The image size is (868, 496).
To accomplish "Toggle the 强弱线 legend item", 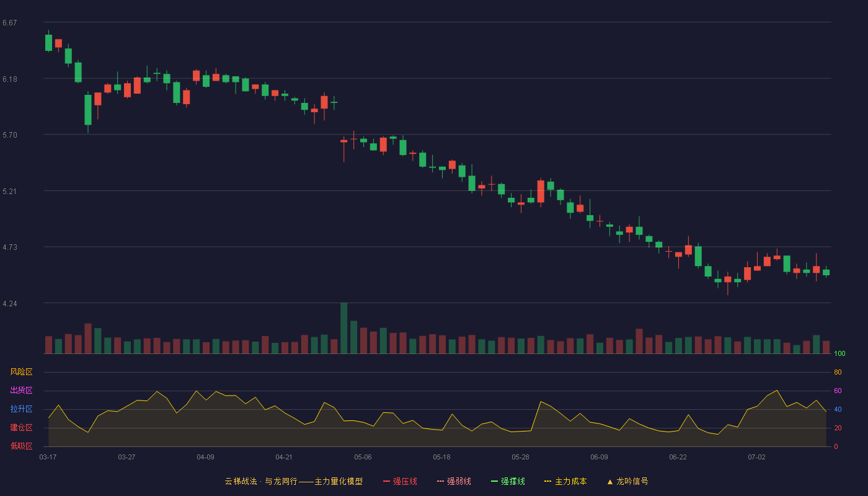I will click(x=454, y=481).
